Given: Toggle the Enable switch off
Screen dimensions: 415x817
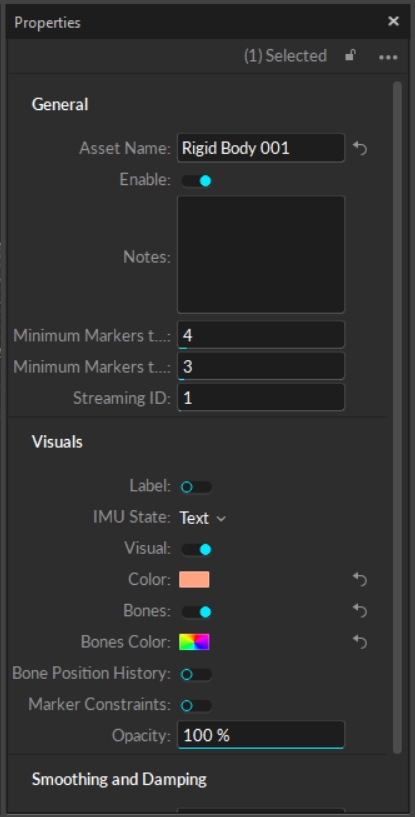Looking at the screenshot, I should point(197,181).
